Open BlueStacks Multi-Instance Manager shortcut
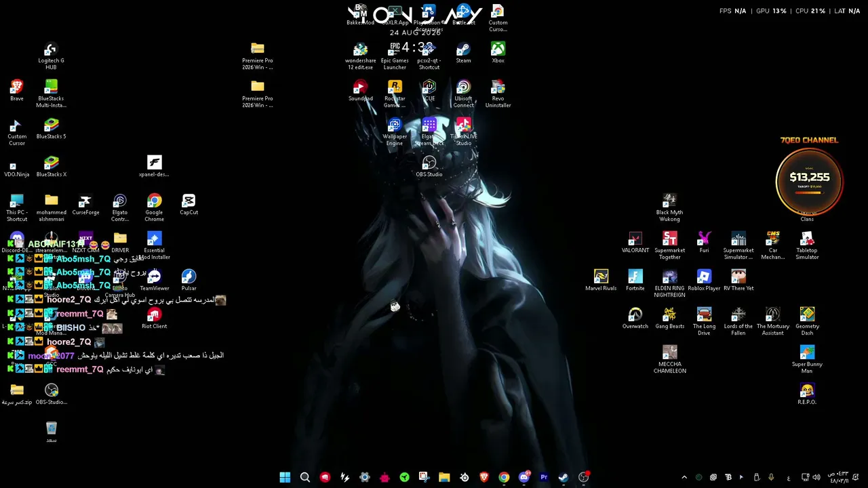Viewport: 868px width, 488px height. coord(51,94)
